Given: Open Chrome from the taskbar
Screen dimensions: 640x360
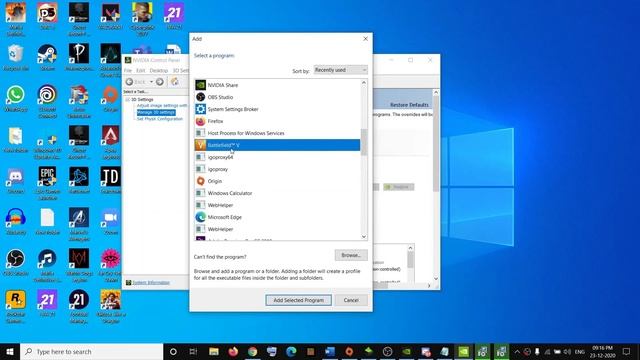Looking at the screenshot, I should pos(252,351).
